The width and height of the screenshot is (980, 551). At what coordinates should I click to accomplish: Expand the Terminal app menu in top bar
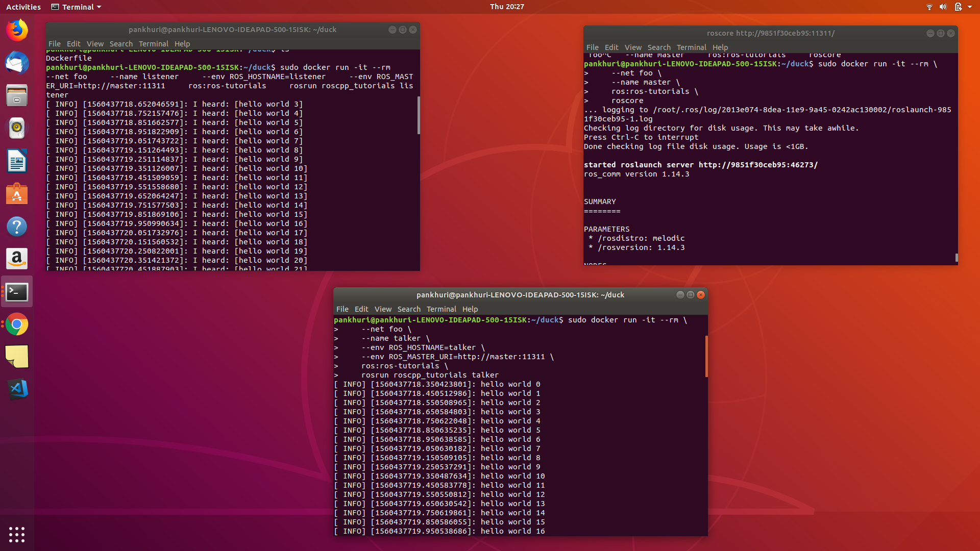pyautogui.click(x=77, y=7)
